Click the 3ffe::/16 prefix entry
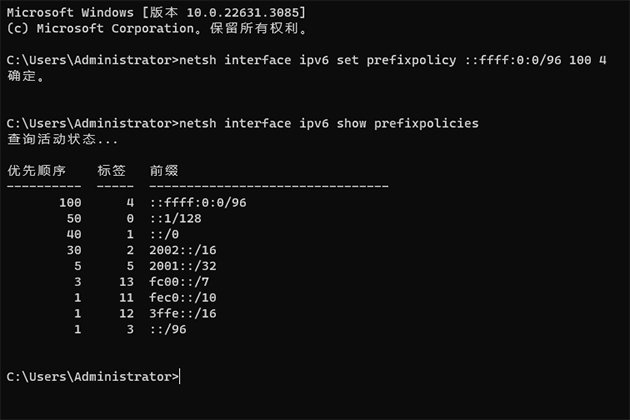This screenshot has height=420, width=630. coord(183,313)
